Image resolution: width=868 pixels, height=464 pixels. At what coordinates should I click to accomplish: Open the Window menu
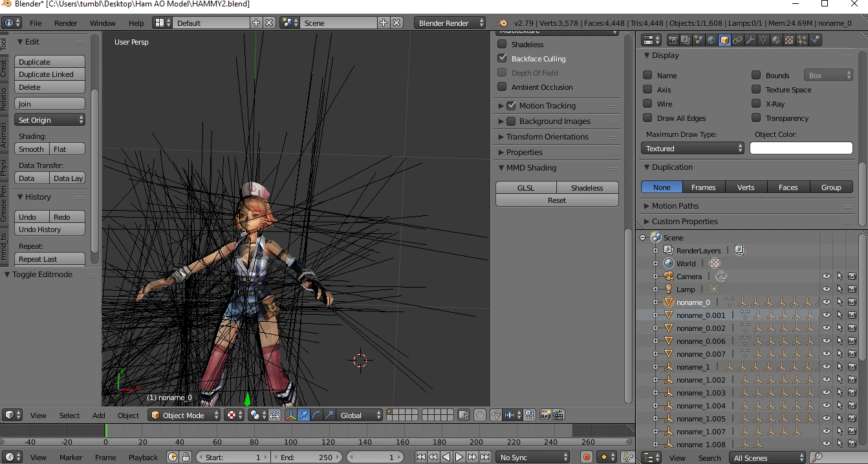102,23
